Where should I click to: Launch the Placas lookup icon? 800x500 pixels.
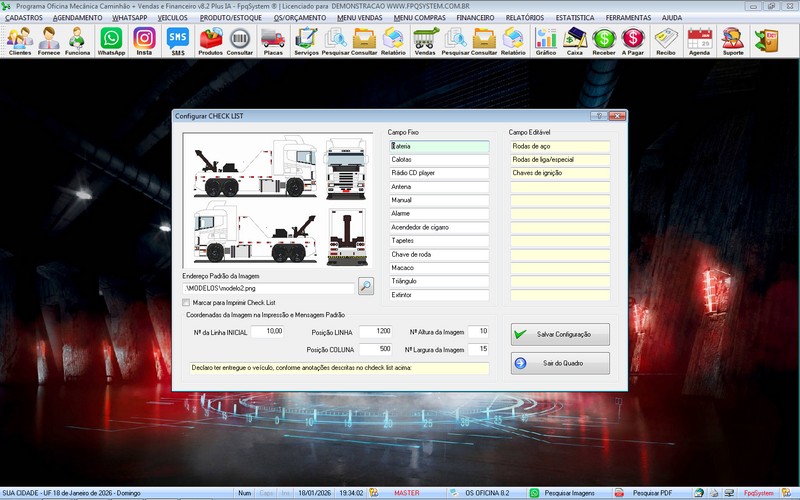272,41
